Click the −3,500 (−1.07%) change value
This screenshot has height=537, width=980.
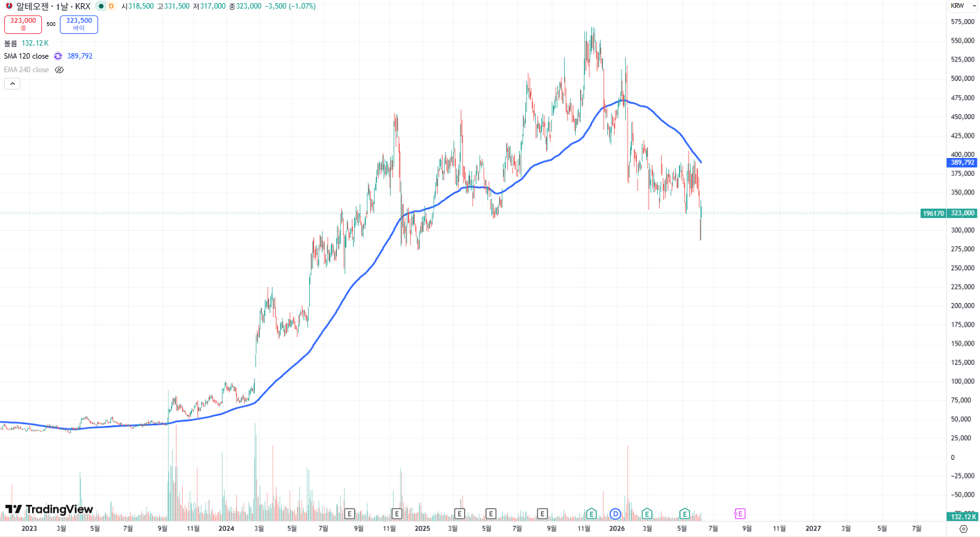coord(289,6)
